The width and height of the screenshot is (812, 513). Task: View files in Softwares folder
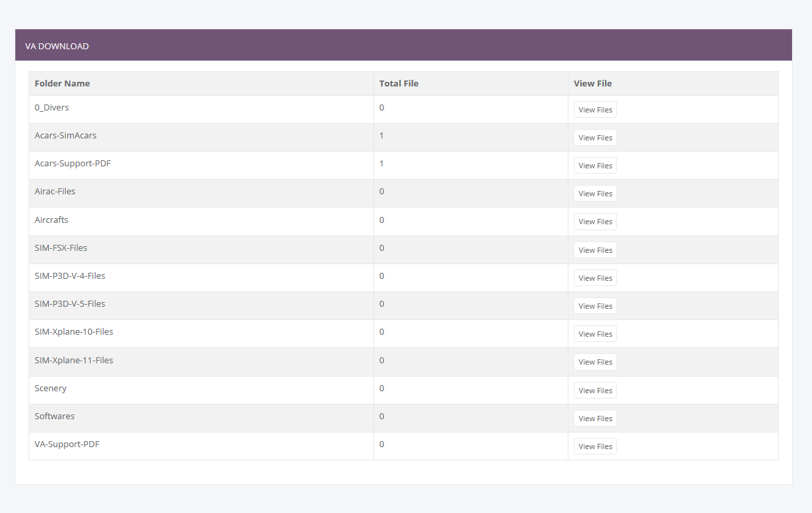[595, 419]
